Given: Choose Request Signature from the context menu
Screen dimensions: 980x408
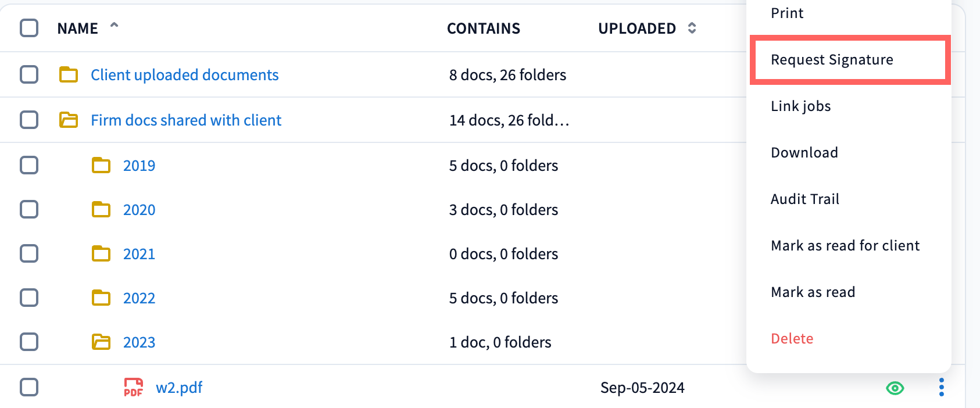Looking at the screenshot, I should (831, 60).
